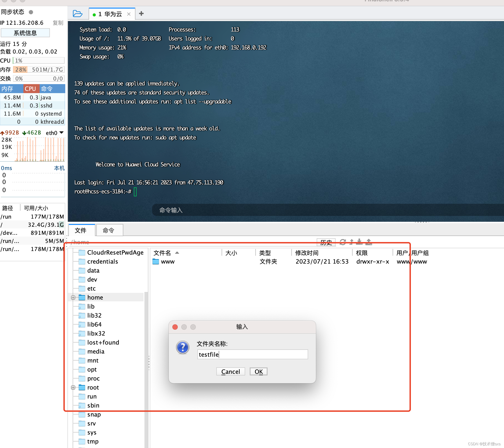The height and width of the screenshot is (448, 504).
Task: Sort the process list by the CPU column
Action: click(x=31, y=89)
